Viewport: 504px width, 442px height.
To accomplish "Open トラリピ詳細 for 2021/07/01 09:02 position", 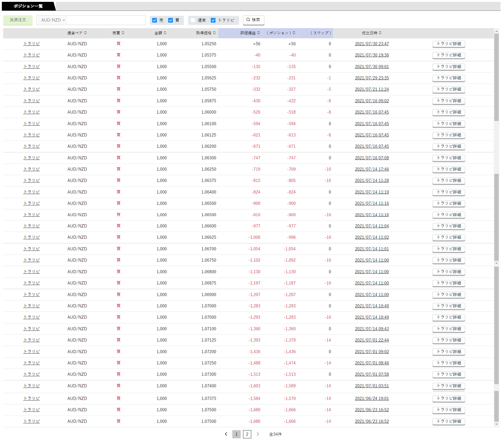I will (449, 352).
